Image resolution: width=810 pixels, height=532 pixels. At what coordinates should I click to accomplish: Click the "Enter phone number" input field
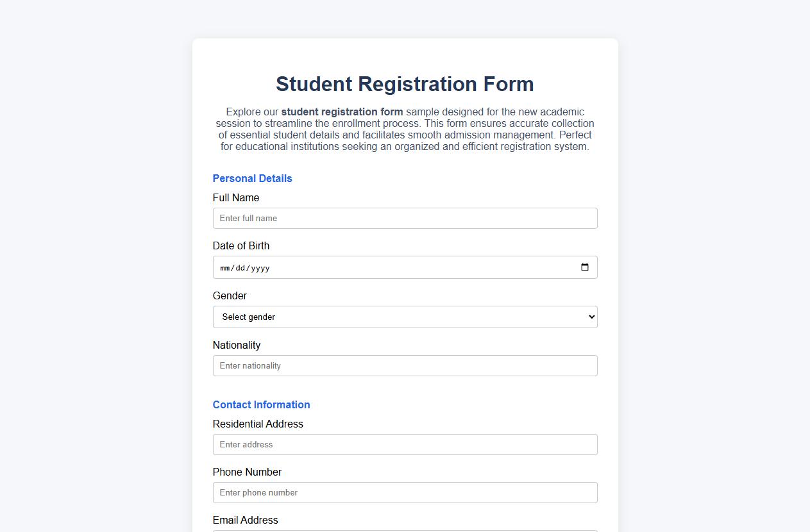click(405, 492)
